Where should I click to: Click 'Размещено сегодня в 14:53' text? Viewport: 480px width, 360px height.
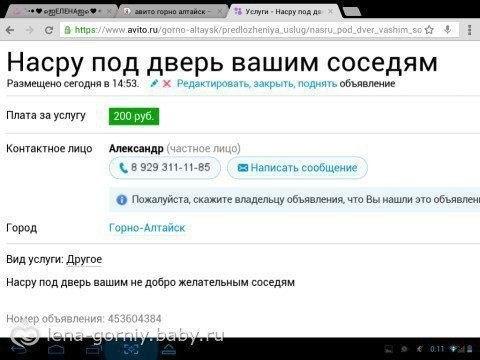pyautogui.click(x=73, y=83)
